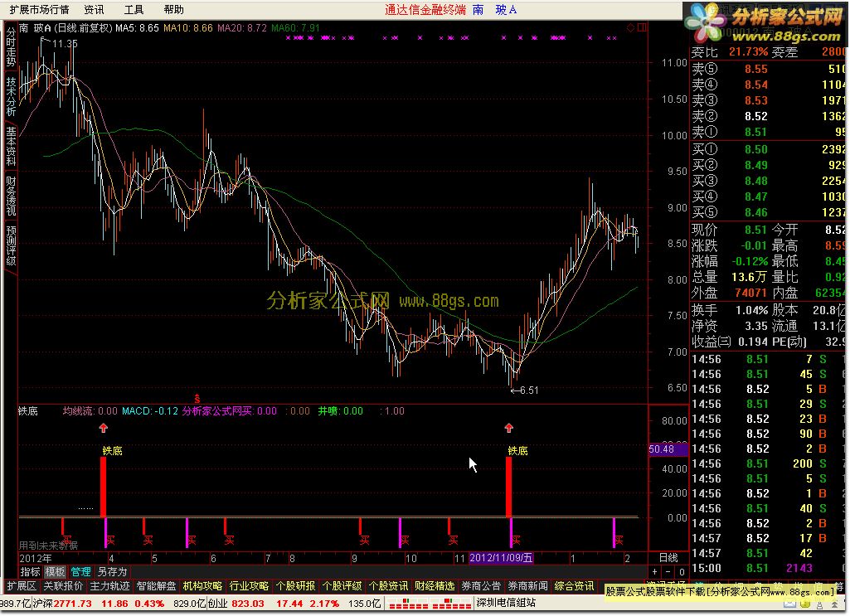The image size is (850, 616).
Task: Open the 资讯 menu
Action: point(94,10)
